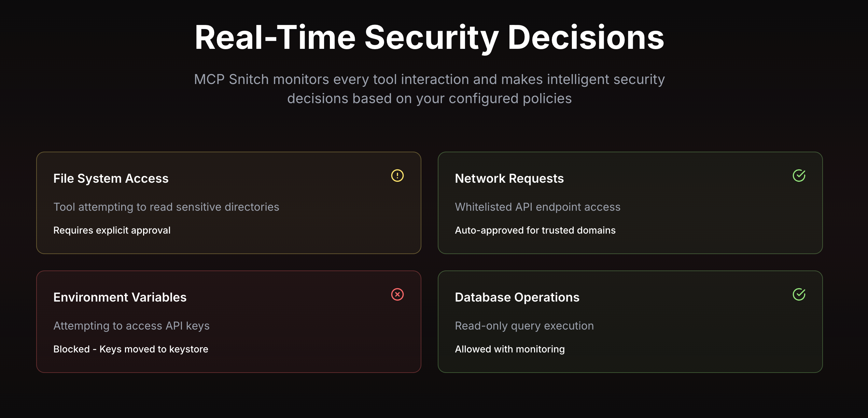Image resolution: width=868 pixels, height=418 pixels.
Task: Click 'Tool attempting to read sensitive directories' text
Action: point(166,207)
